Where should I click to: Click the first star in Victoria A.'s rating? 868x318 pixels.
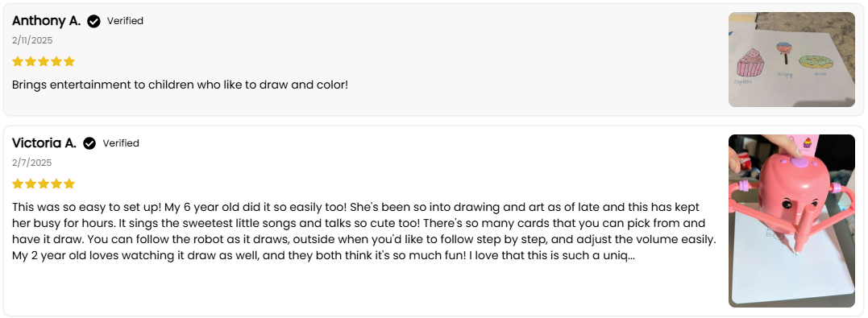(x=18, y=184)
